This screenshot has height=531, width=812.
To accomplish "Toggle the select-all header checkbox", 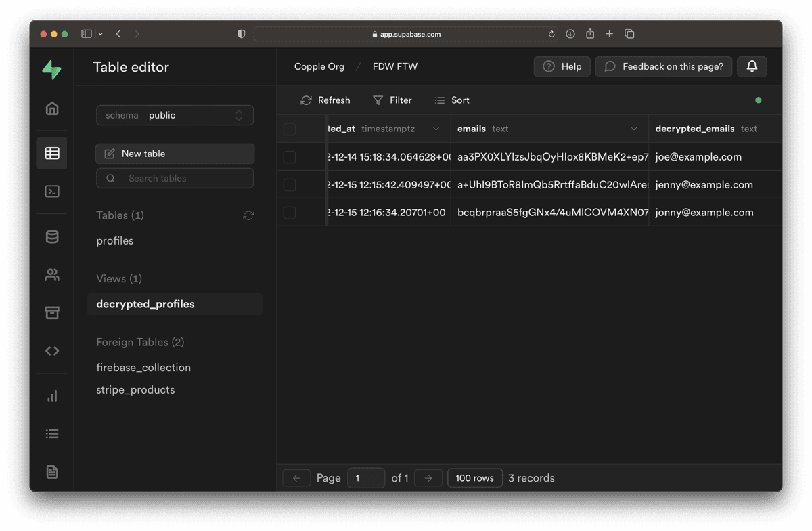I will pos(290,129).
